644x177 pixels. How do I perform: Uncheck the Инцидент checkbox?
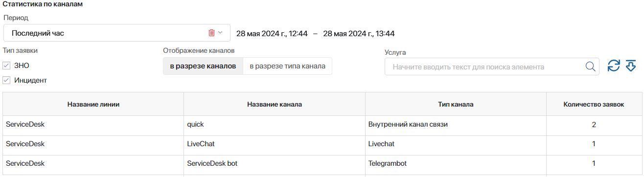tap(6, 80)
